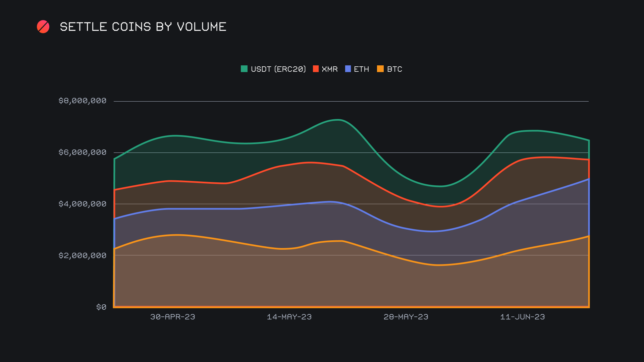Screen dimensions: 644x362
Task: Select the 11-JUN-23 date marker
Action: [x=522, y=317]
